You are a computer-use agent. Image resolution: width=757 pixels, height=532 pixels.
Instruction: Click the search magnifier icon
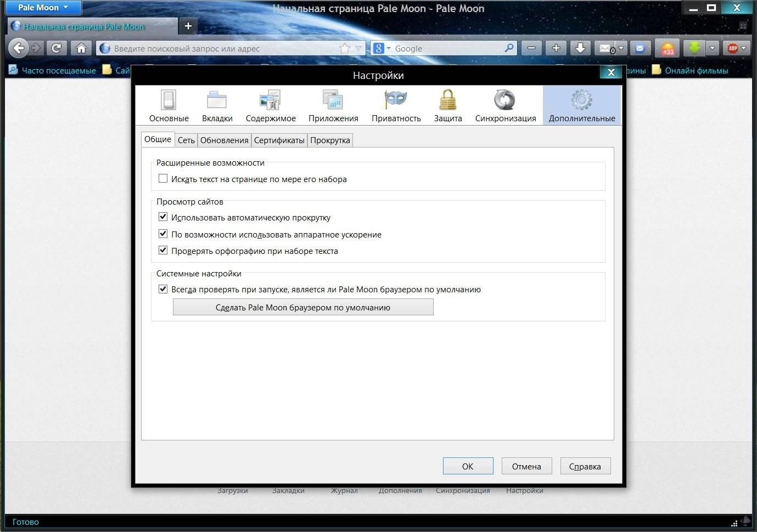pyautogui.click(x=509, y=48)
